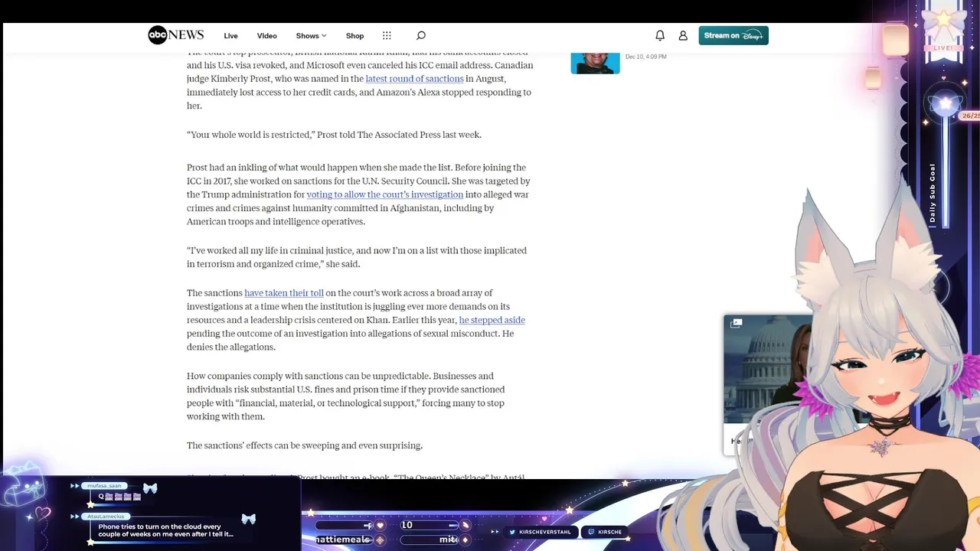Select the mufasa_saan chat username
The image size is (980, 551).
click(104, 486)
